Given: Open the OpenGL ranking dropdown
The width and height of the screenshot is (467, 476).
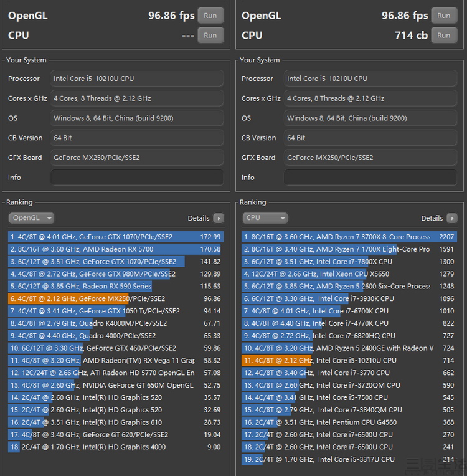Looking at the screenshot, I should point(32,218).
